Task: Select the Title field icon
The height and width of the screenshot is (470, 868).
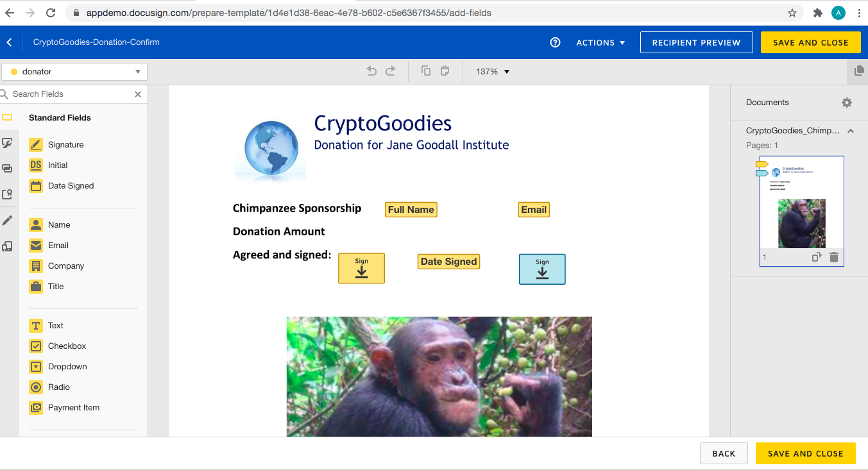Action: [36, 287]
